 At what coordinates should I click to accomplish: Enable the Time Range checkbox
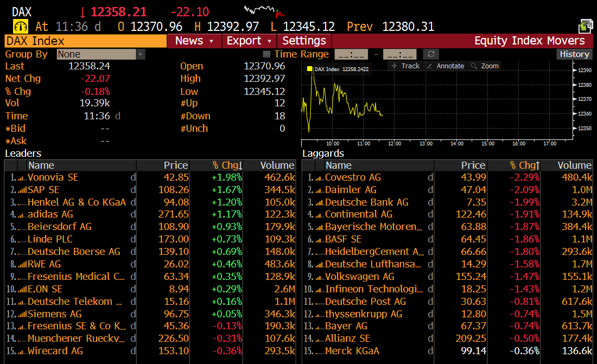pyautogui.click(x=266, y=54)
